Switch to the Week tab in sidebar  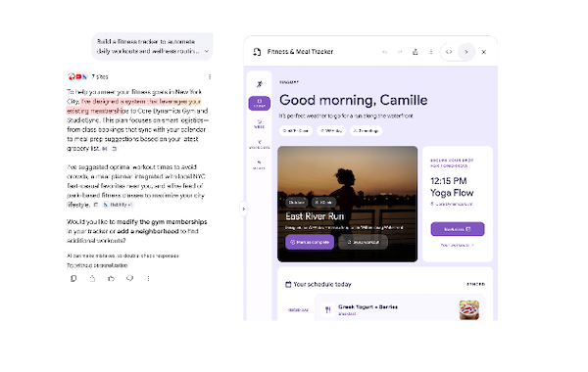point(259,124)
